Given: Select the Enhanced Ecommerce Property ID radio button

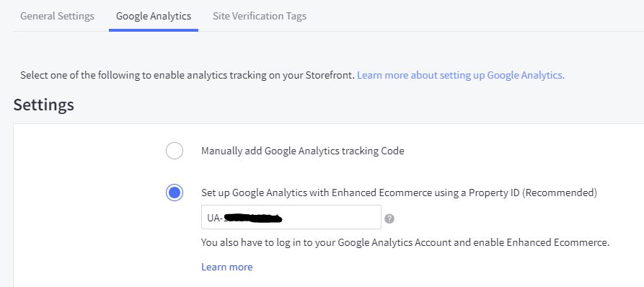Looking at the screenshot, I should 175,193.
